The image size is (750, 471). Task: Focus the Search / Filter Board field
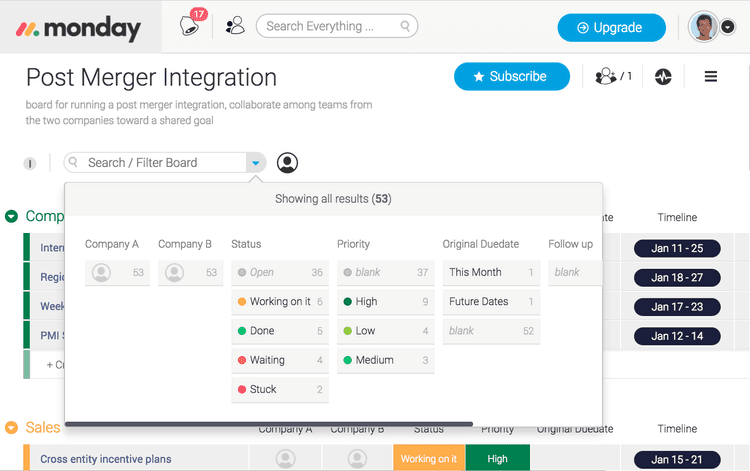(x=155, y=163)
